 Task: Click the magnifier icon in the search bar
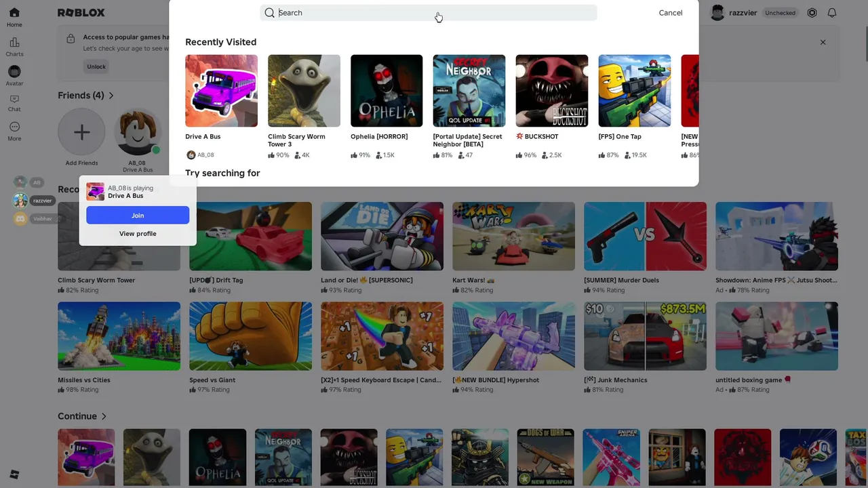[x=270, y=13]
